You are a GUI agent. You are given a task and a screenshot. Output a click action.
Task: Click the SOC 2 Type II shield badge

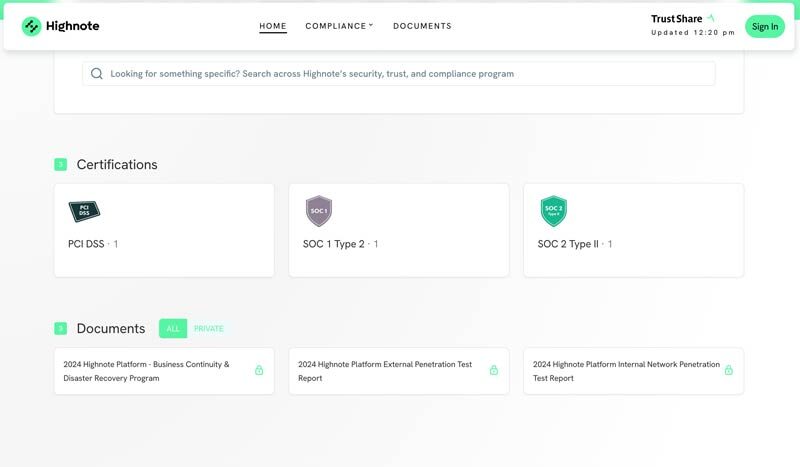pyautogui.click(x=554, y=211)
